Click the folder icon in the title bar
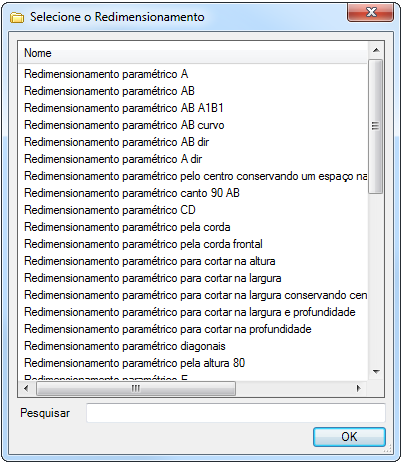The width and height of the screenshot is (404, 463). pyautogui.click(x=17, y=17)
